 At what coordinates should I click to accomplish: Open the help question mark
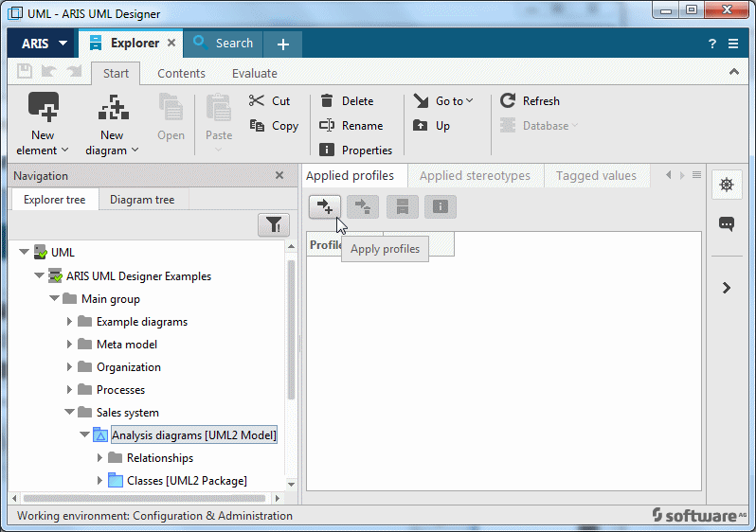click(712, 44)
